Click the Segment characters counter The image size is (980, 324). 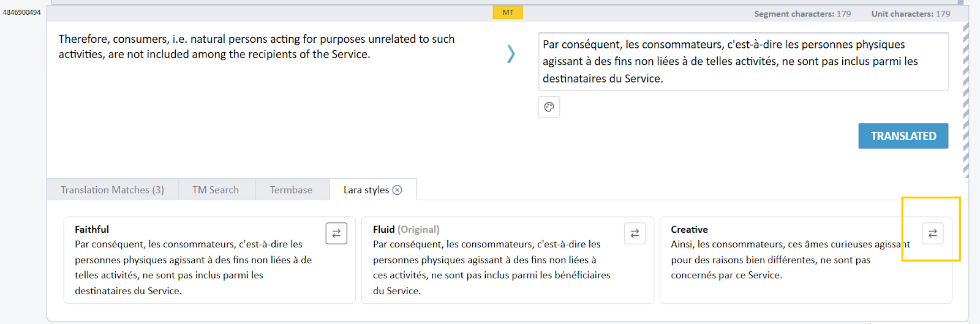click(x=802, y=13)
